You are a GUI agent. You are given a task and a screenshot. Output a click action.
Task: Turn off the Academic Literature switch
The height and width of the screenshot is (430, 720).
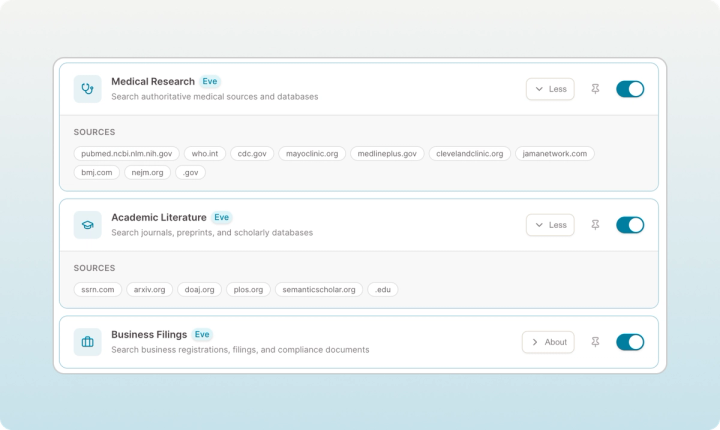[630, 225]
